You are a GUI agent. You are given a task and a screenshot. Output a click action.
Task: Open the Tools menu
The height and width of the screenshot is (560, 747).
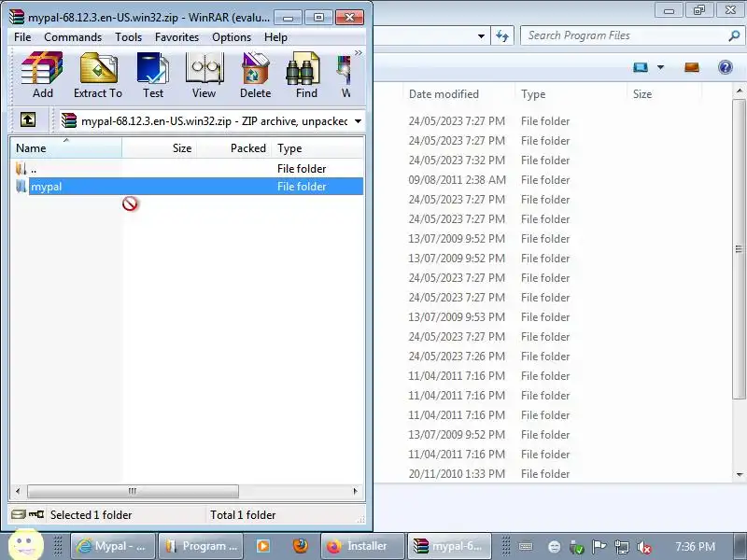coord(128,37)
